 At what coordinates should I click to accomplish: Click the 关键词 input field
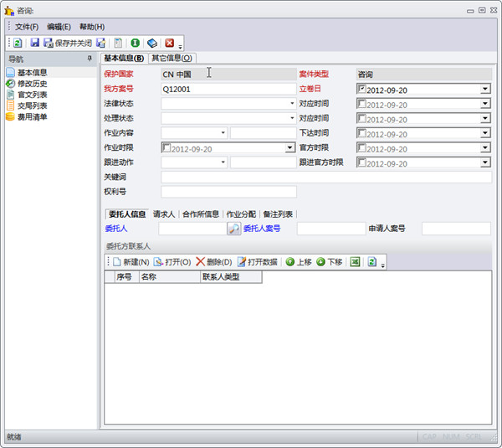pos(326,177)
